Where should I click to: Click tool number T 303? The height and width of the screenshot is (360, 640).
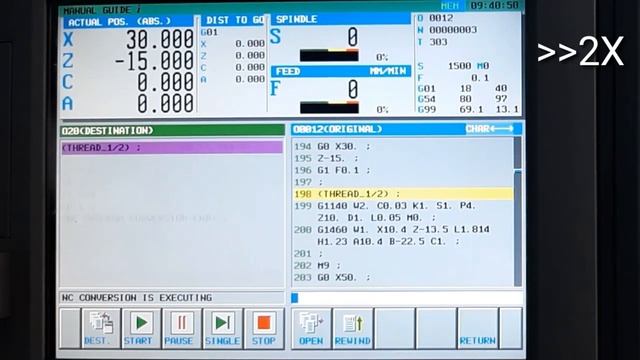(433, 42)
